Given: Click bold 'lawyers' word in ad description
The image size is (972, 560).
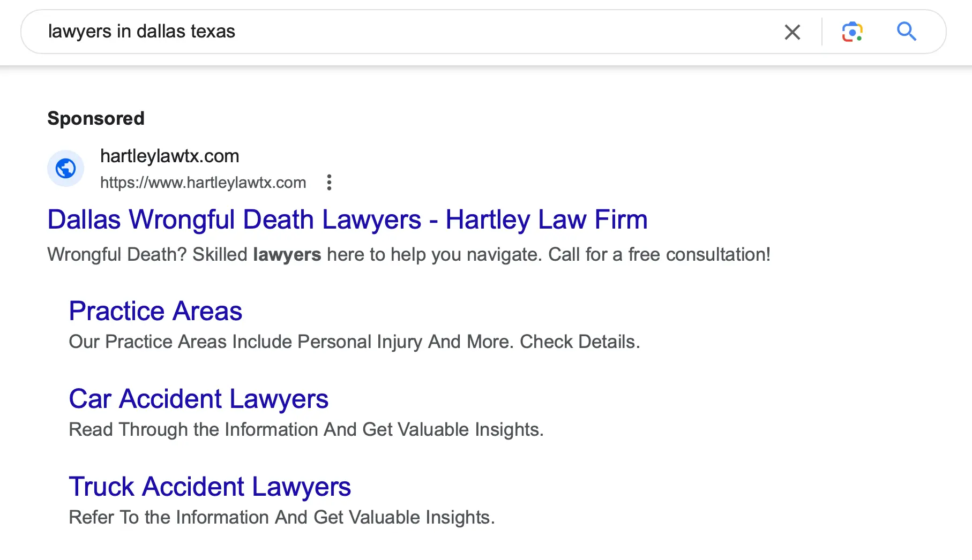Looking at the screenshot, I should coord(287,254).
